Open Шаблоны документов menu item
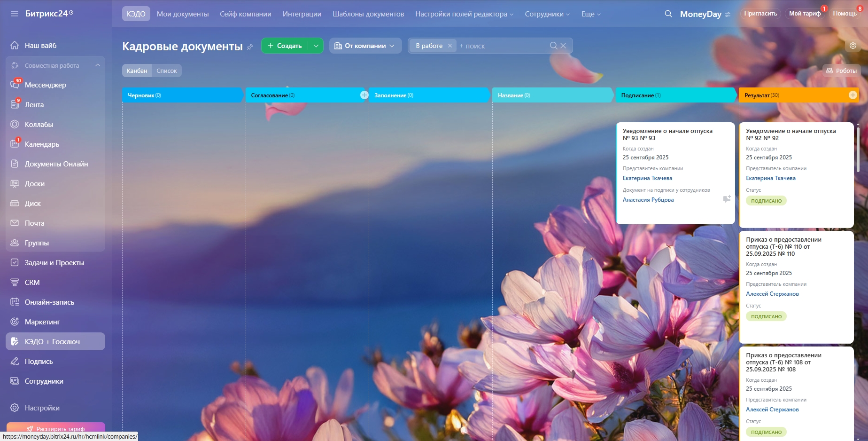The width and height of the screenshot is (868, 441). [x=368, y=14]
